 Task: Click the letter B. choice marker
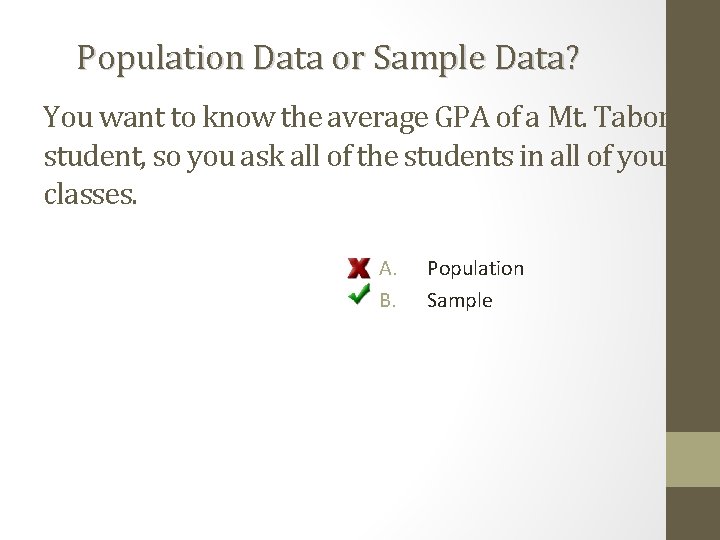tap(389, 300)
